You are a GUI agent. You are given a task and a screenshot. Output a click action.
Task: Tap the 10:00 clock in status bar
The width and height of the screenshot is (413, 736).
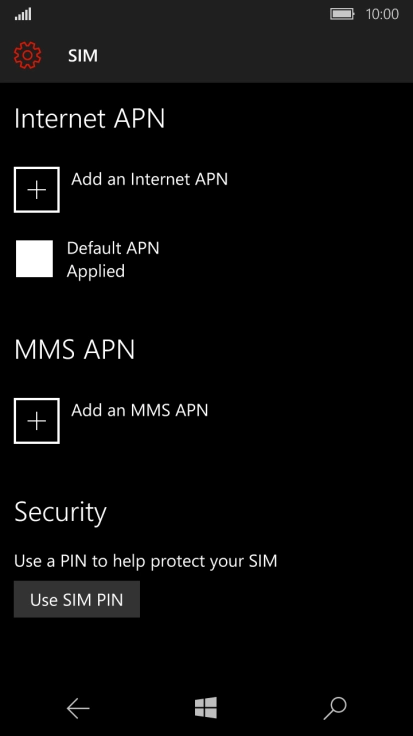382,14
